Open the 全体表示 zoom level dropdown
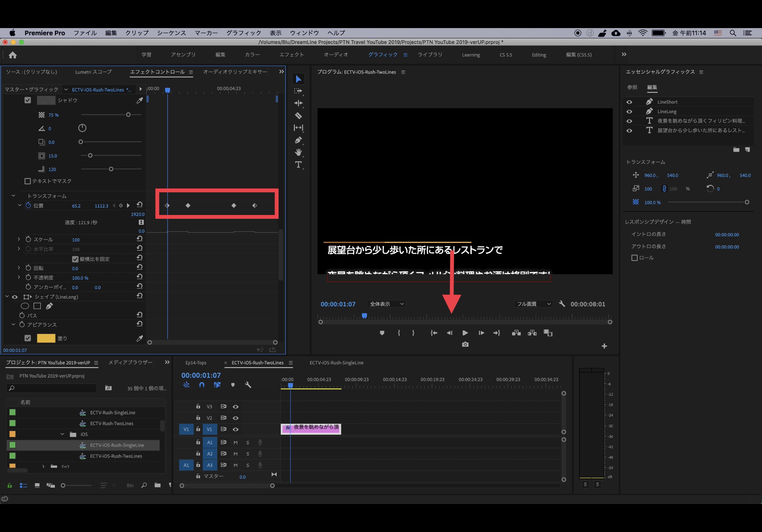 [387, 304]
